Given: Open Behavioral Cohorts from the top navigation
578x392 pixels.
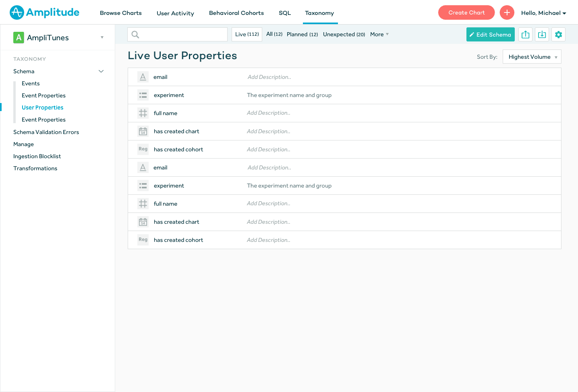Looking at the screenshot, I should (x=236, y=13).
